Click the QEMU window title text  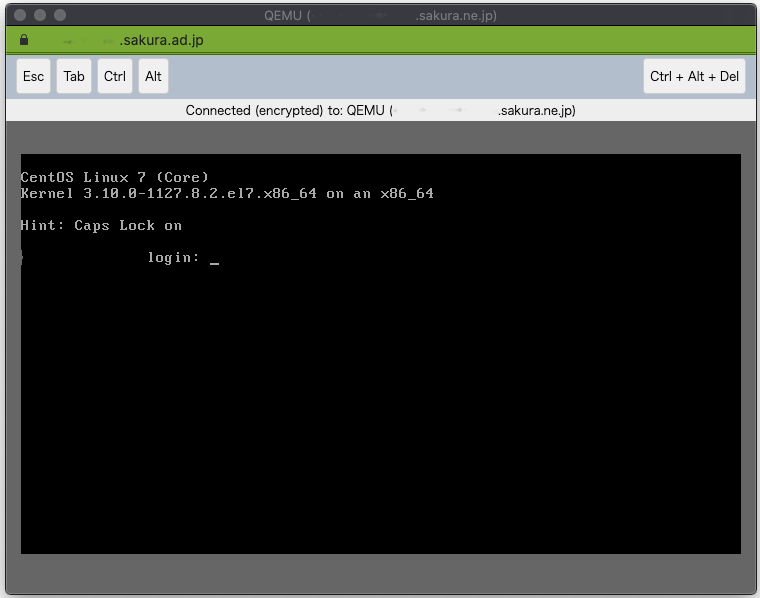click(380, 15)
